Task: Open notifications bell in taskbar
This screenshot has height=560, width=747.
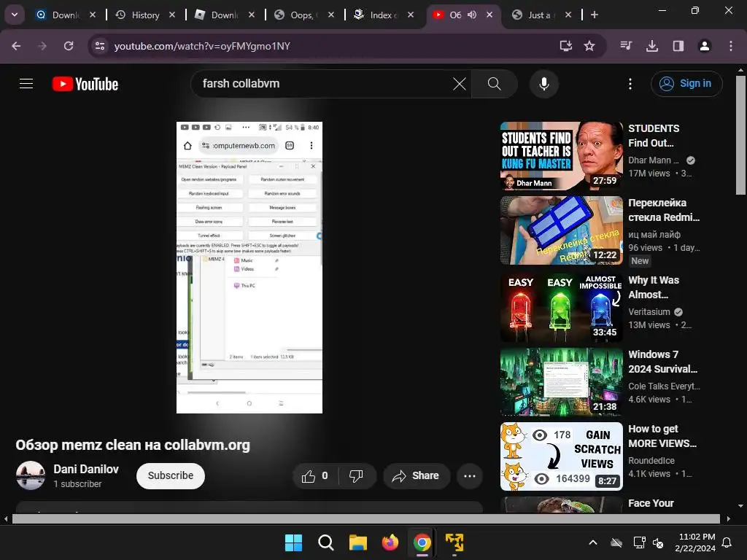Action: coord(727,542)
